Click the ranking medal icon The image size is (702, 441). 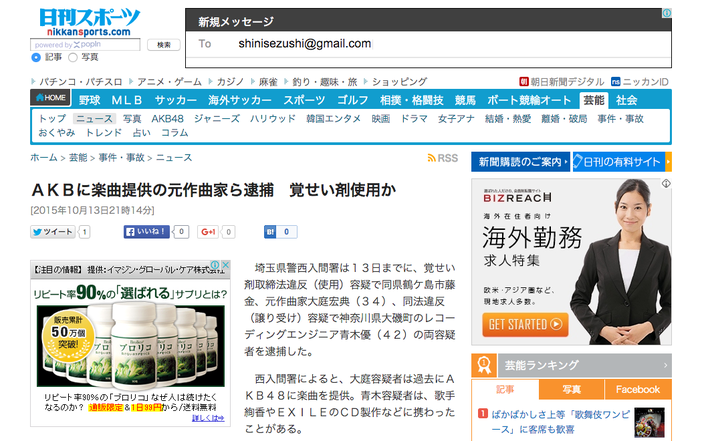(484, 365)
